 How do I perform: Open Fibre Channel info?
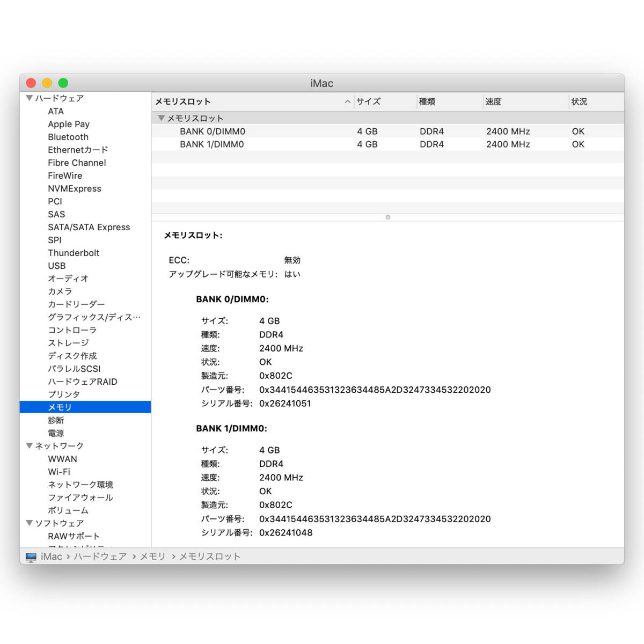[x=77, y=163]
